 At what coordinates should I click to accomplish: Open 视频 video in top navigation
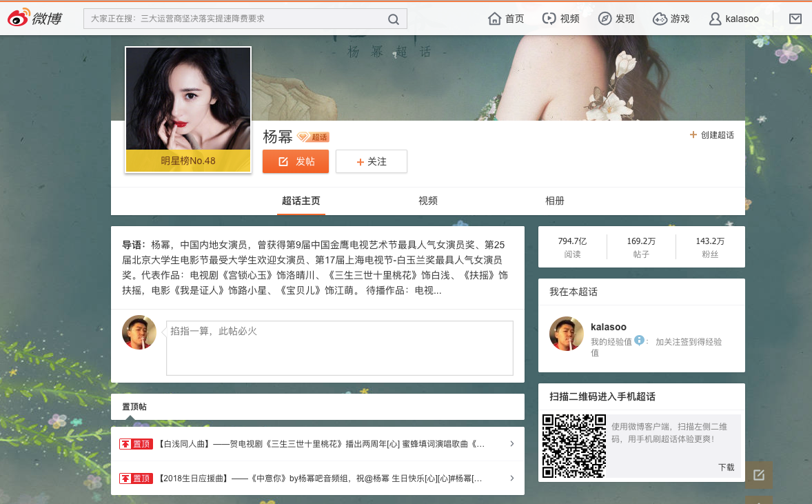pyautogui.click(x=561, y=19)
